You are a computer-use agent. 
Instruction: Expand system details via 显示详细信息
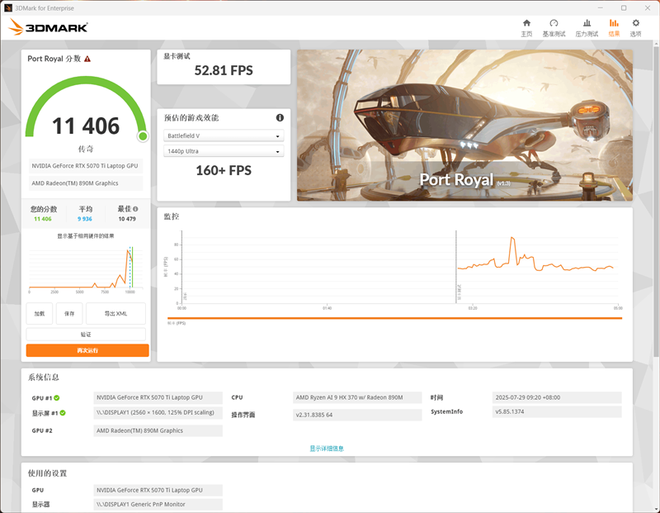[x=327, y=448]
